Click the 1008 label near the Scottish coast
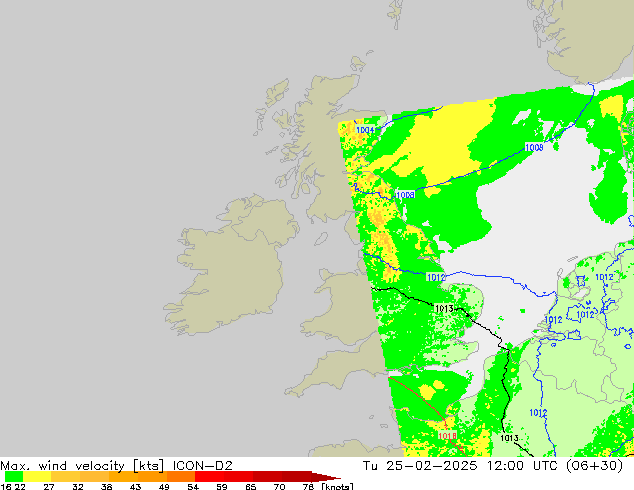 click(x=405, y=195)
